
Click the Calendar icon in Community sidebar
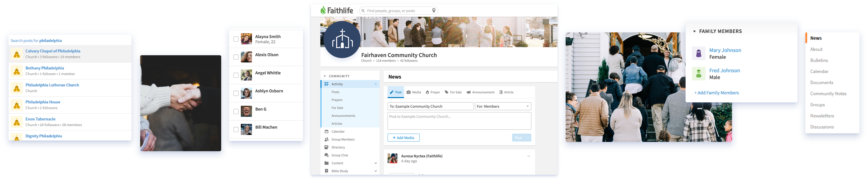pos(326,131)
